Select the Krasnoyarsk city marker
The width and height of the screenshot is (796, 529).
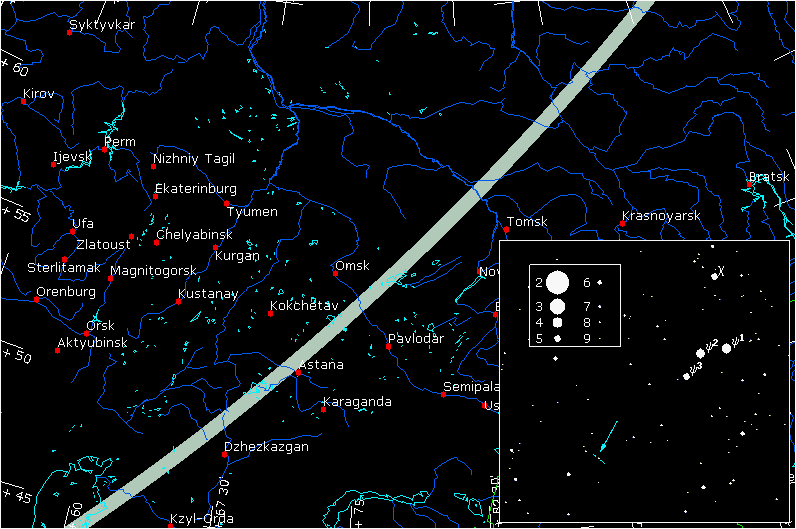(622, 223)
